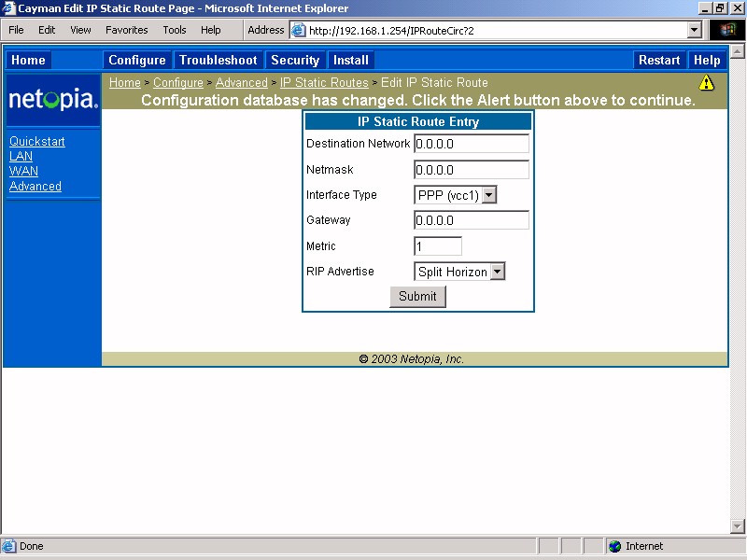Open the Troubleshoot tab

(218, 60)
